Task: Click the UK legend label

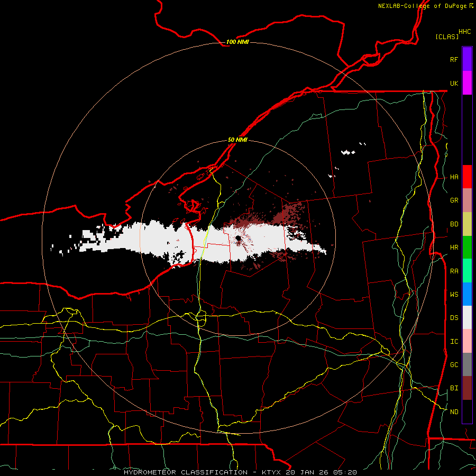Action: 454,83
